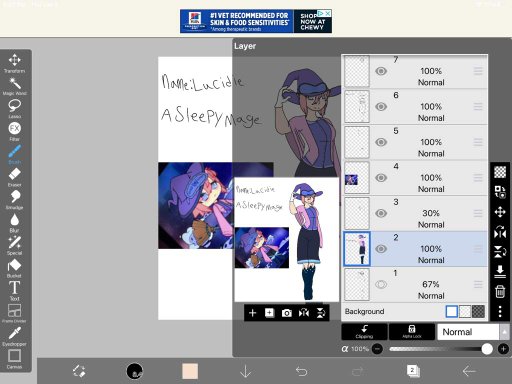
Task: Select the Lasso tool
Action: (14, 108)
